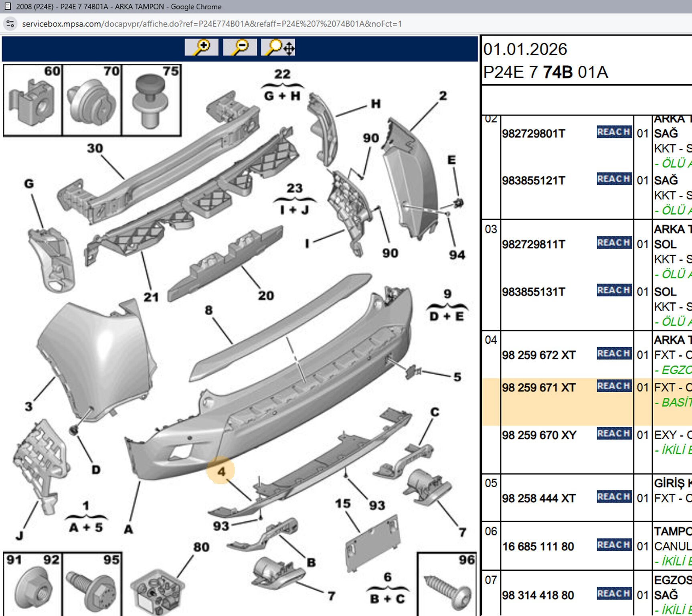Image resolution: width=692 pixels, height=616 pixels.
Task: Open REACH badge for part 16 685 111 80
Action: 613,545
